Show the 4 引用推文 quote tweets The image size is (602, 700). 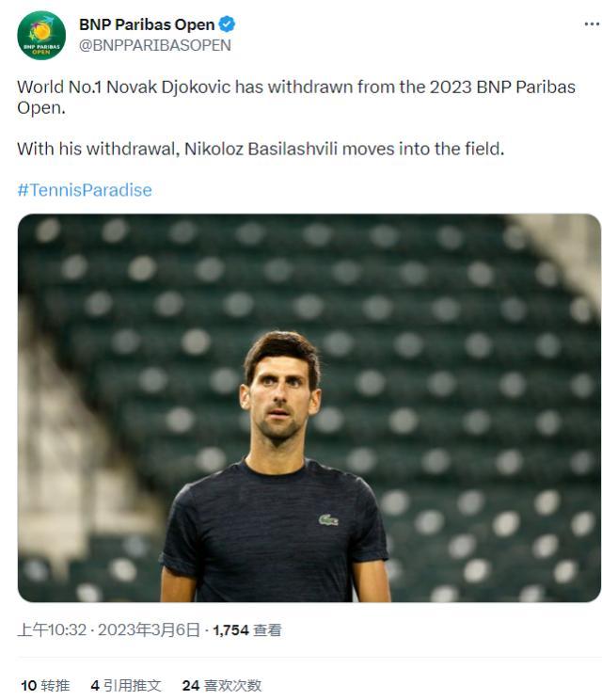[x=126, y=686]
